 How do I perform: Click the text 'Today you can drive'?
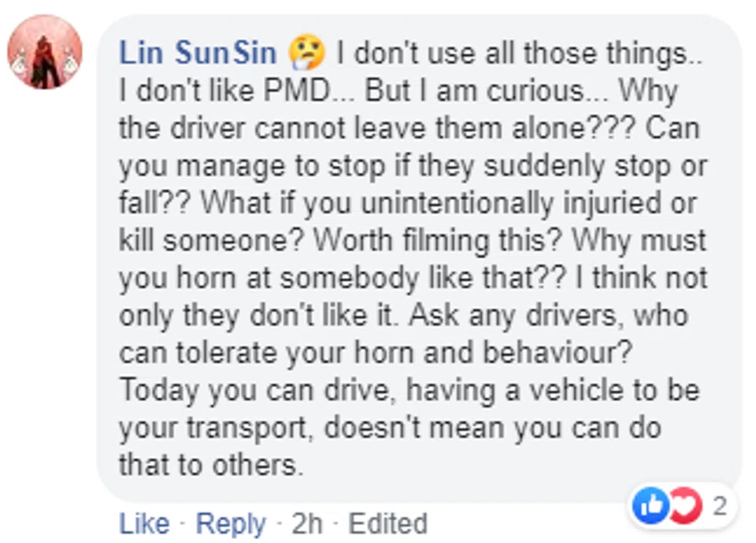[x=265, y=391]
